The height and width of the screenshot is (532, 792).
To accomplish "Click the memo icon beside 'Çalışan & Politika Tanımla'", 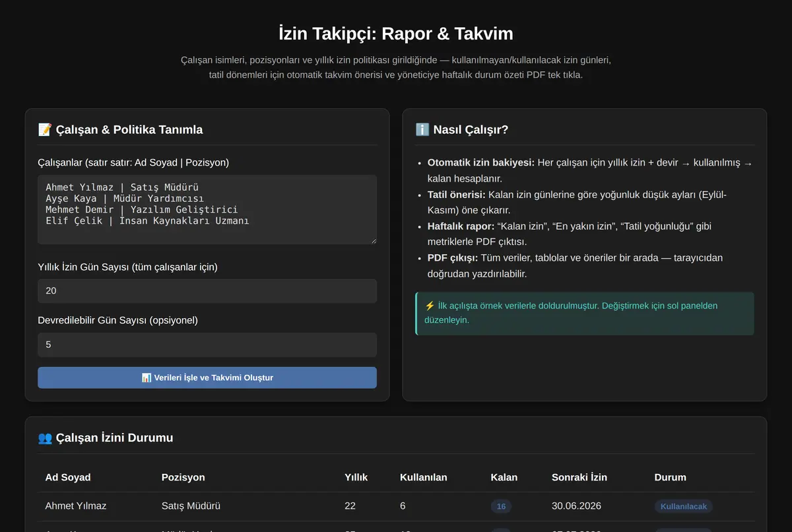I will [x=45, y=129].
